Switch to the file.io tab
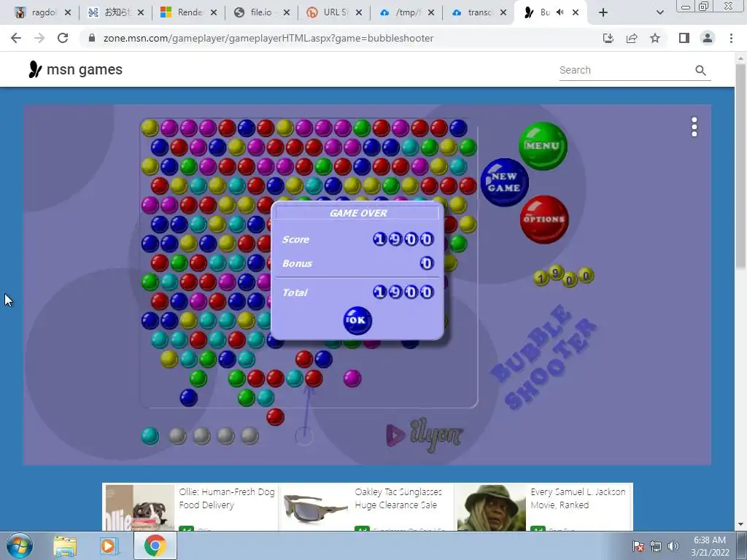 [x=262, y=12]
